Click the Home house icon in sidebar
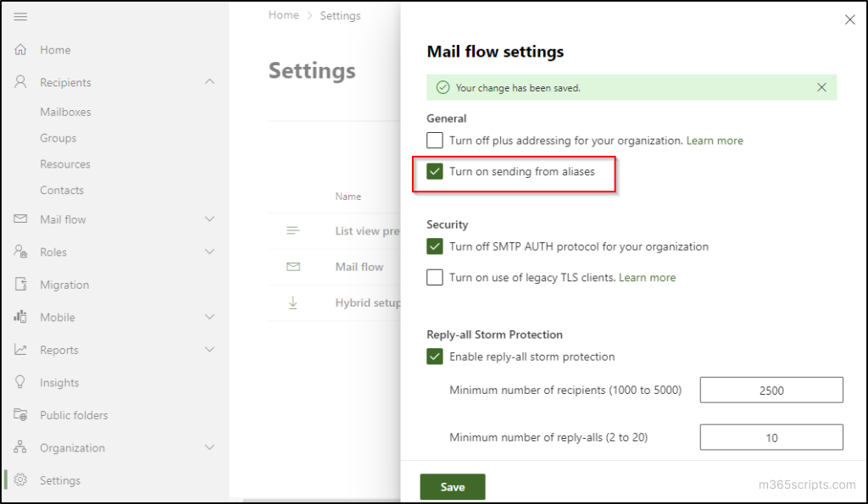This screenshot has height=504, width=868. [20, 50]
